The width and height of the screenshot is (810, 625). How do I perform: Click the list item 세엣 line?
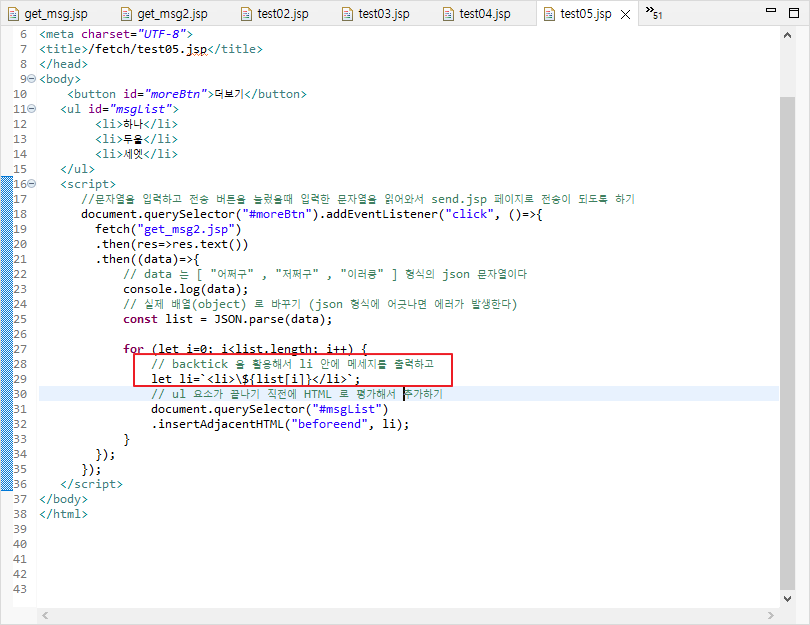[x=136, y=154]
